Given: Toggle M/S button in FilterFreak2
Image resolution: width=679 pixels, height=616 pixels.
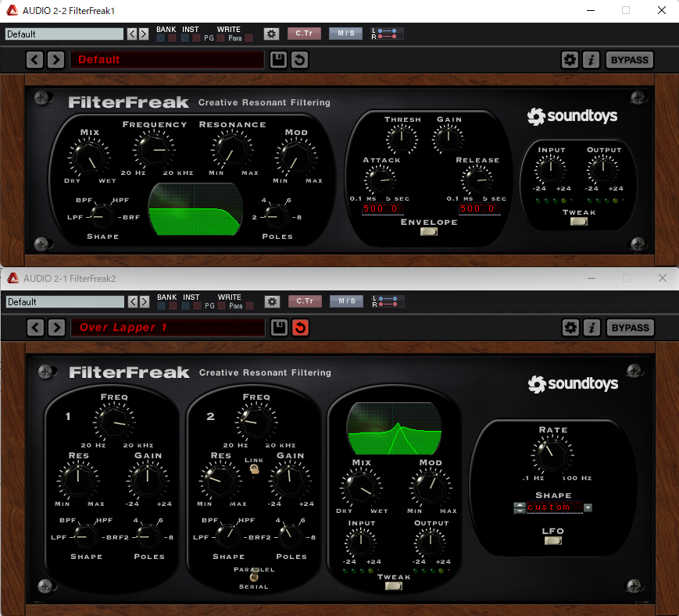Looking at the screenshot, I should [x=346, y=301].
